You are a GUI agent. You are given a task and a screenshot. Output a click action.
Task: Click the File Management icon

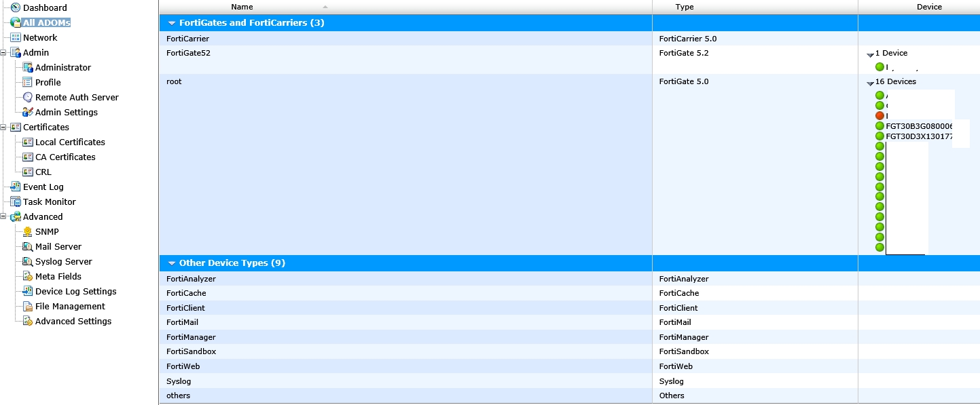coord(28,306)
